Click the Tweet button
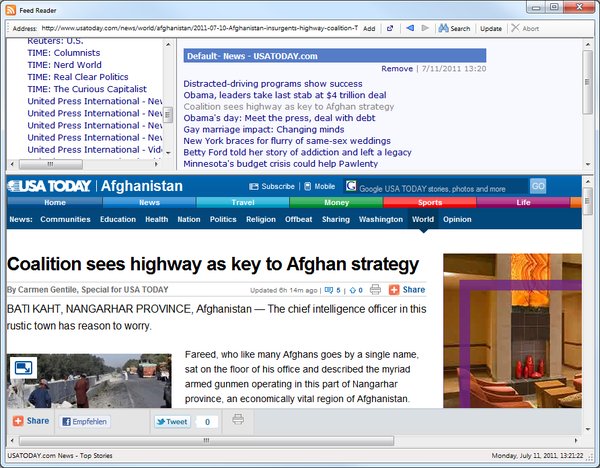This screenshot has width=600, height=468. 172,422
